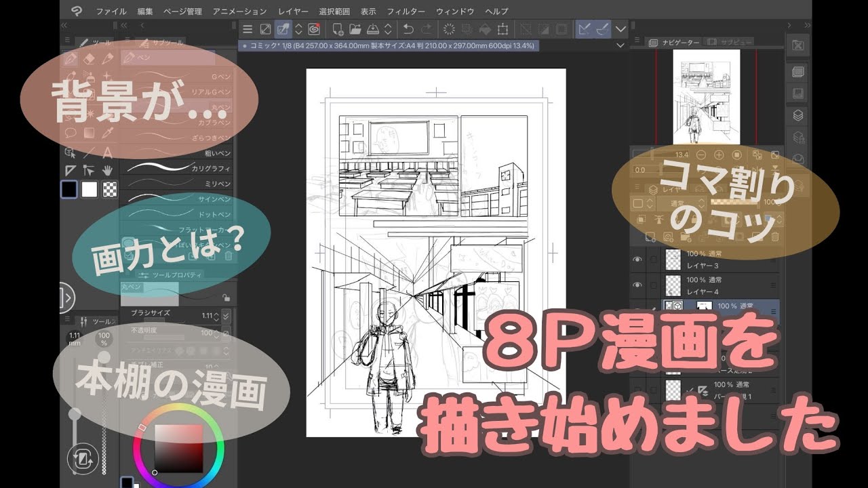This screenshot has width=868, height=488.
Task: Open the ヘルプ menu
Action: coord(496,12)
